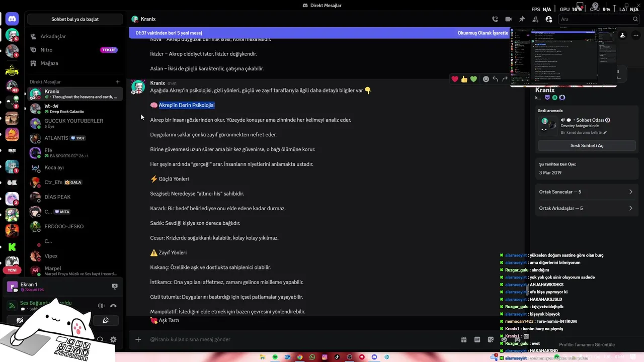Open TikTok from the taskbar
The image size is (644, 362).
[337, 357]
